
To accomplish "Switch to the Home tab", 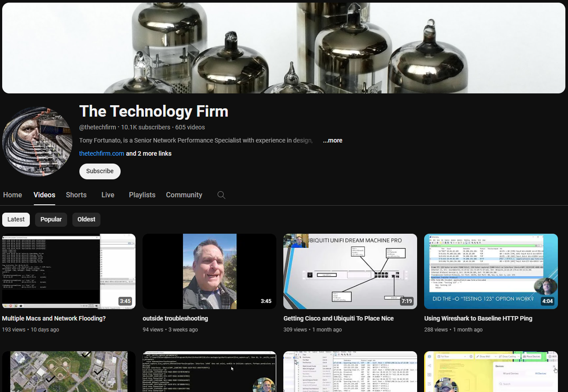I will coord(12,195).
